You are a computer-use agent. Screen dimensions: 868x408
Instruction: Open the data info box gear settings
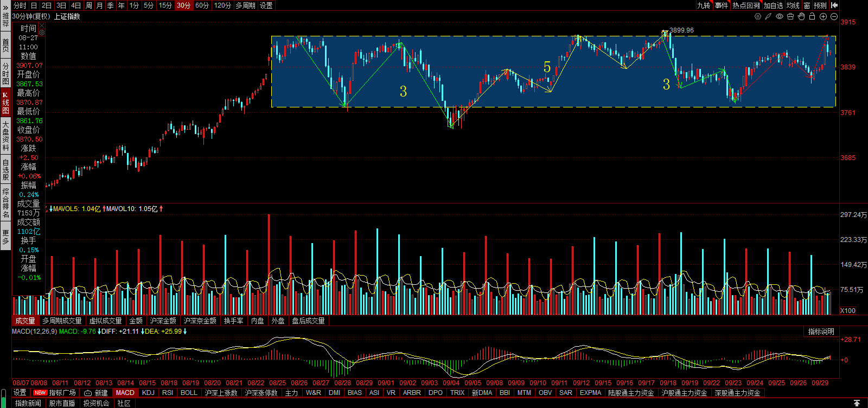click(x=42, y=33)
